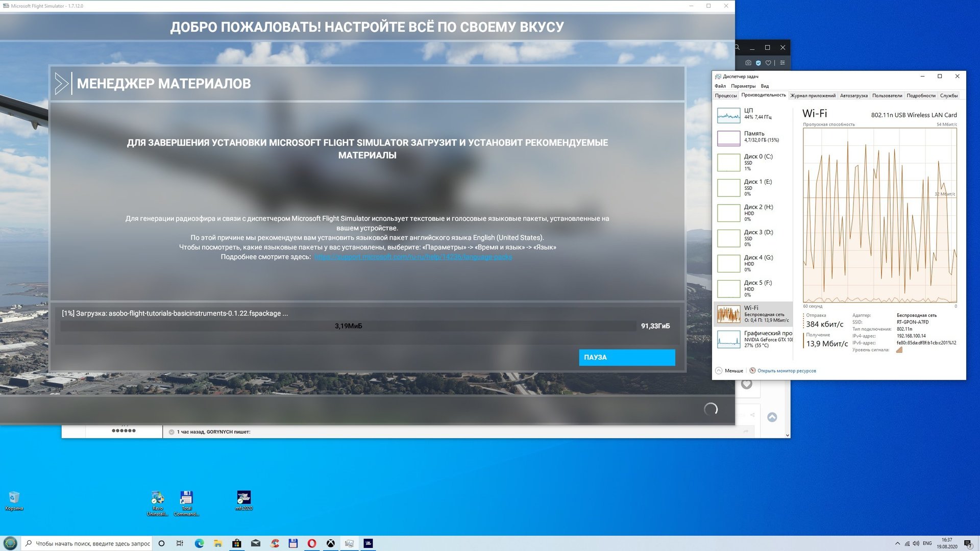Open the Файл menu in Task Manager
This screenshot has width=980, height=551.
[x=720, y=86]
